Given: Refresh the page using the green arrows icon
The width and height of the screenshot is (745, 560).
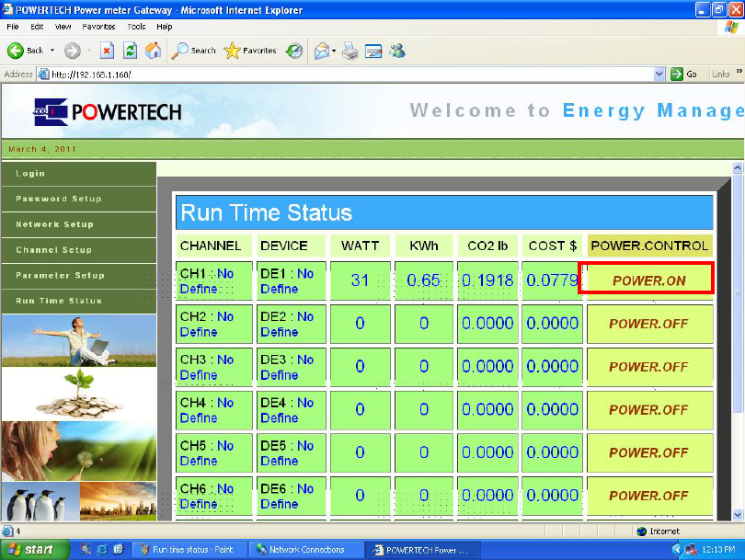Looking at the screenshot, I should tap(130, 51).
